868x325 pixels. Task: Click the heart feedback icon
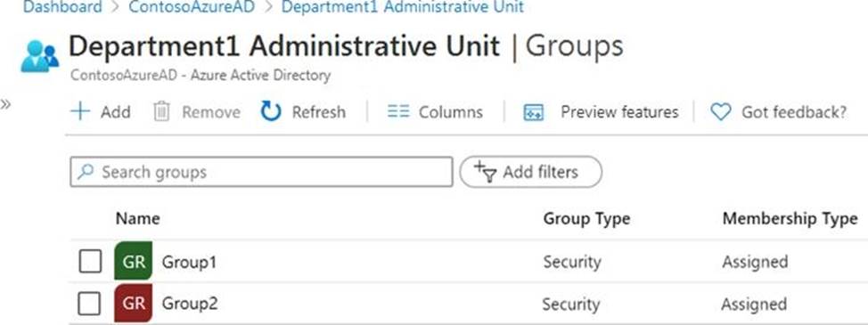720,112
